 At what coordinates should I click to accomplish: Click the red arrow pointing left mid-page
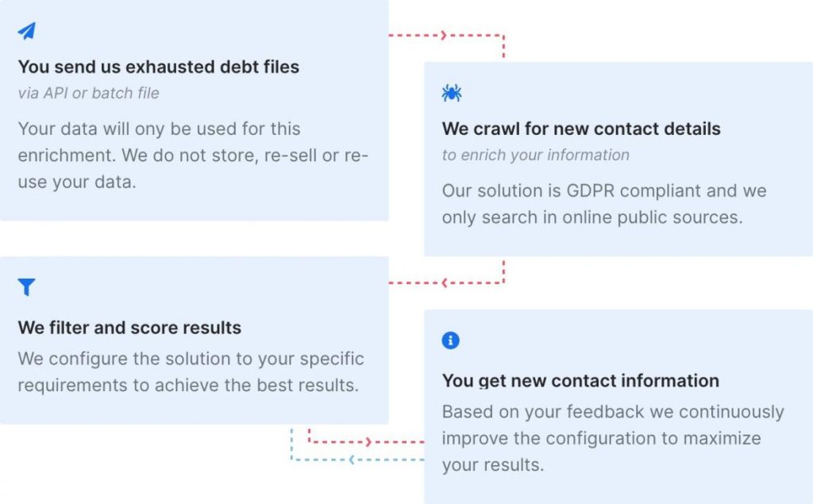444,283
